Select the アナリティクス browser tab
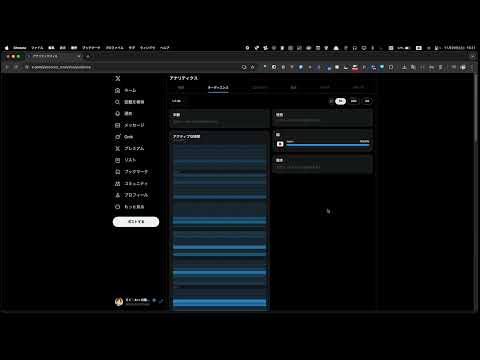 coord(54,57)
